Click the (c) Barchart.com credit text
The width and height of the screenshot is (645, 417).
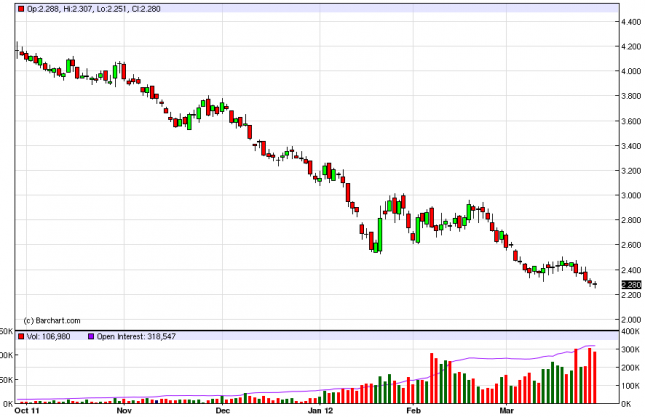(x=52, y=320)
